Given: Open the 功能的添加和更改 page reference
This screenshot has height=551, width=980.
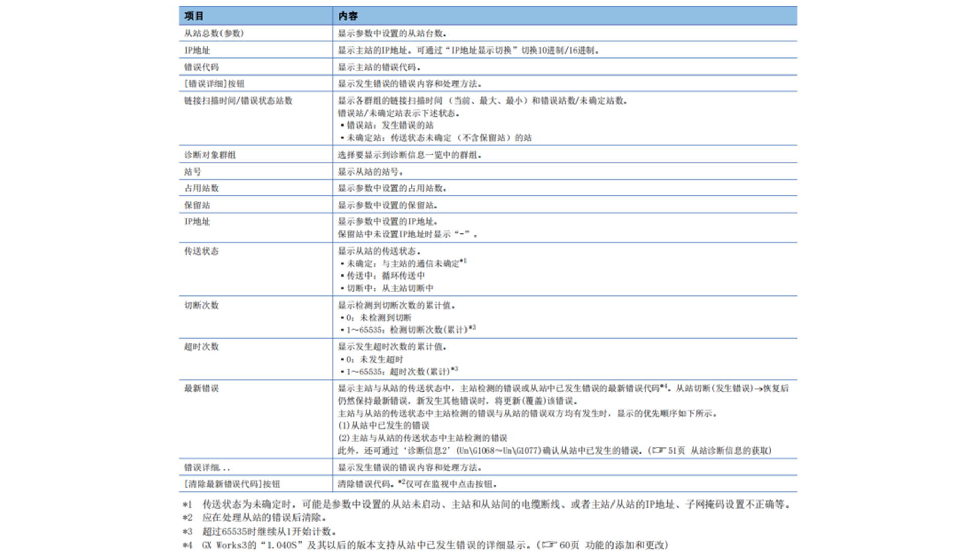Looking at the screenshot, I should (624, 545).
